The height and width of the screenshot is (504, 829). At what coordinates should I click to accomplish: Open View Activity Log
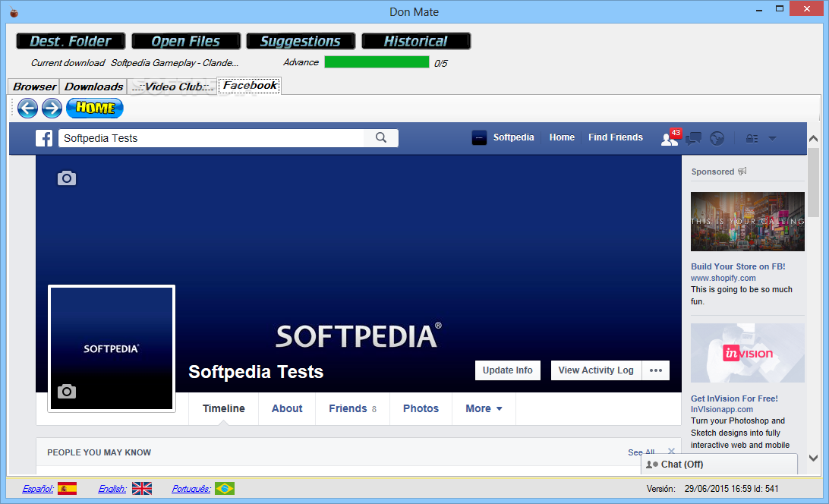click(596, 370)
